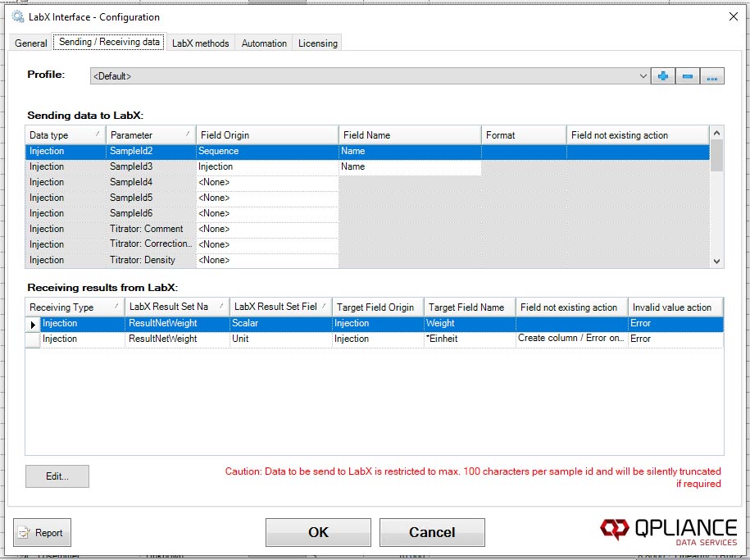Switch to the General tab
The image size is (750, 560).
[30, 43]
